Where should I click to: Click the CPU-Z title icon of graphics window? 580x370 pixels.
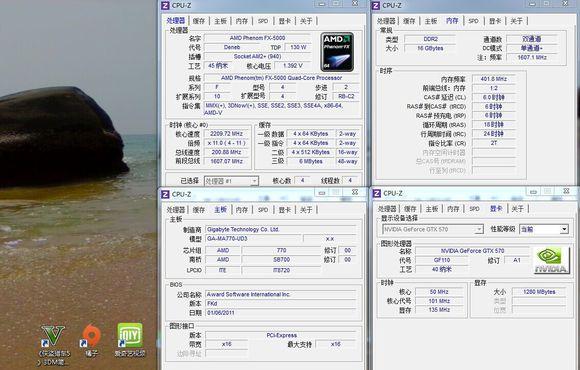377,193
